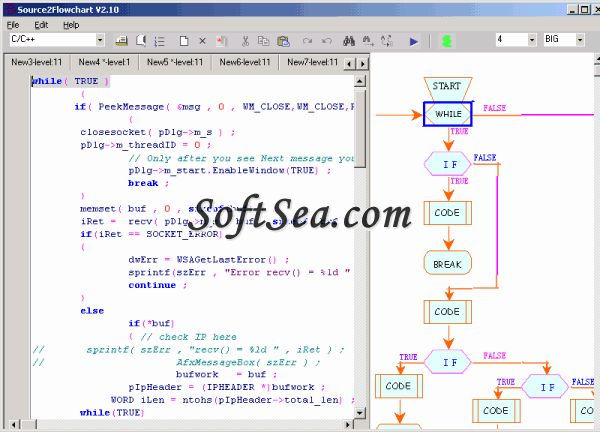Click the horizontal scroll-left arrow of the editor
The width and height of the screenshot is (600, 432).
pos(14,424)
